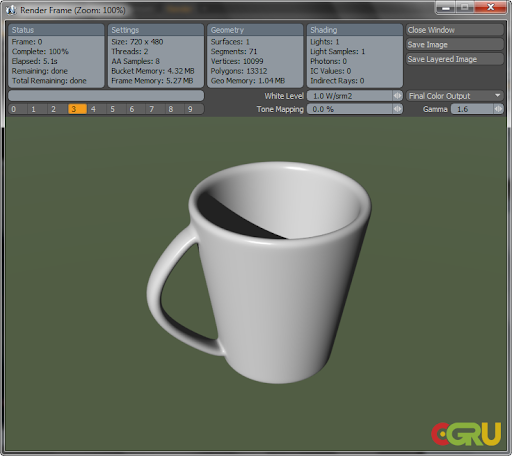Adjust White Level slider handle arrows
This screenshot has width=512, height=456.
[398, 96]
